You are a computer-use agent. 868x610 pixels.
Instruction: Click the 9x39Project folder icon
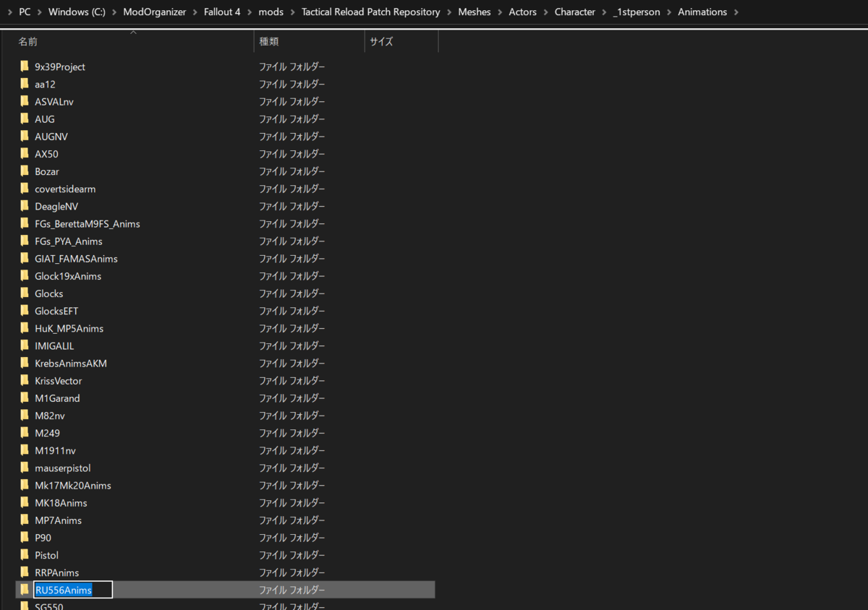pyautogui.click(x=25, y=66)
